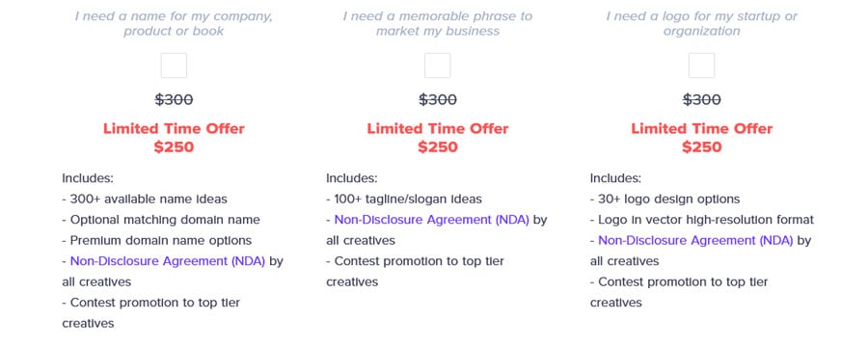
Task: Open NDA link under name ideas package
Action: tap(168, 261)
